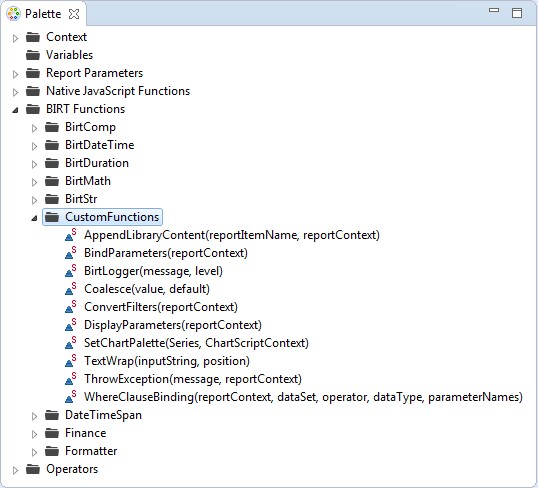The height and width of the screenshot is (488, 538).
Task: Select the Operators tree label
Action: [x=72, y=469]
